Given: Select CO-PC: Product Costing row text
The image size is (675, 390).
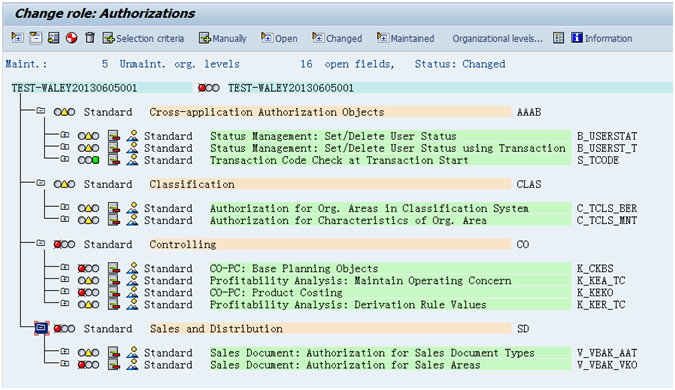Looking at the screenshot, I should click(276, 293).
